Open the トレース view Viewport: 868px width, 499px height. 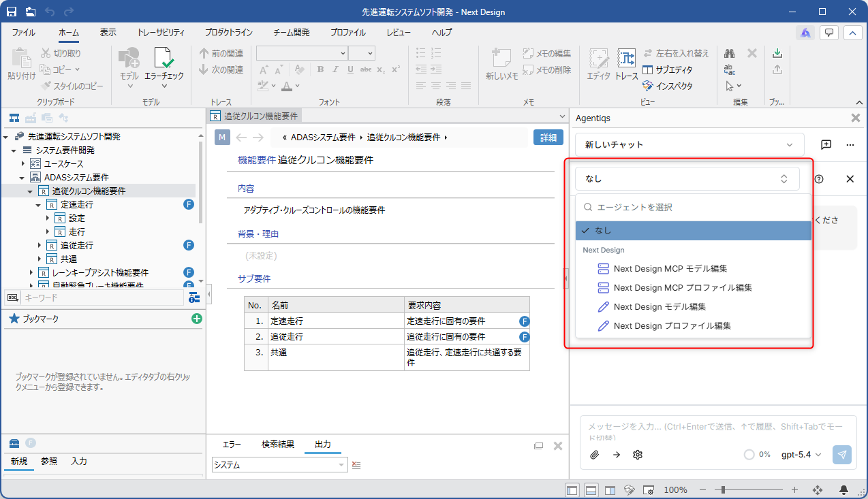[x=627, y=65]
